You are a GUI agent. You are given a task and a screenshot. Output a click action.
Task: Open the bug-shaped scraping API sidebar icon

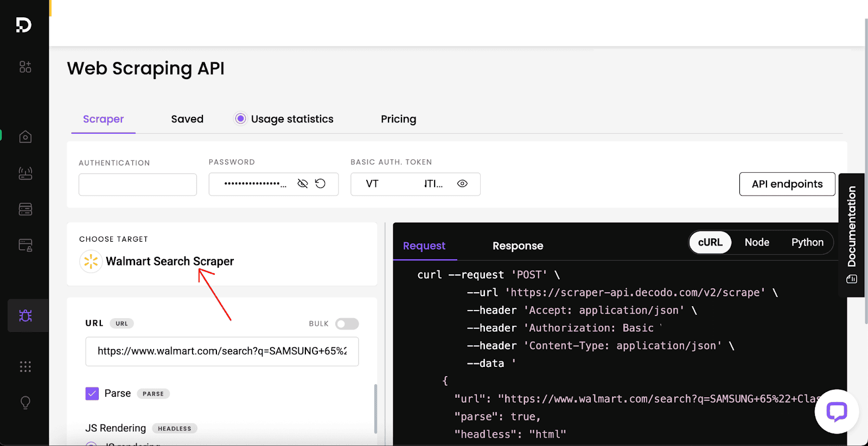click(x=25, y=315)
